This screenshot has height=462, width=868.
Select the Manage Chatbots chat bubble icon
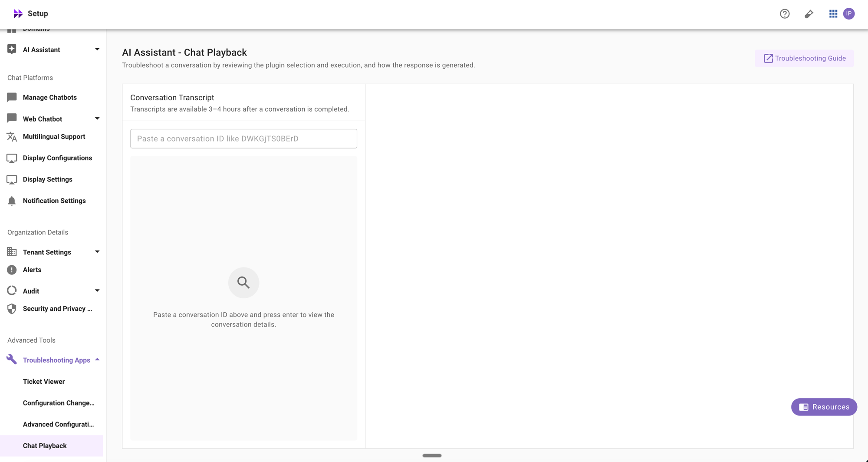(x=11, y=97)
